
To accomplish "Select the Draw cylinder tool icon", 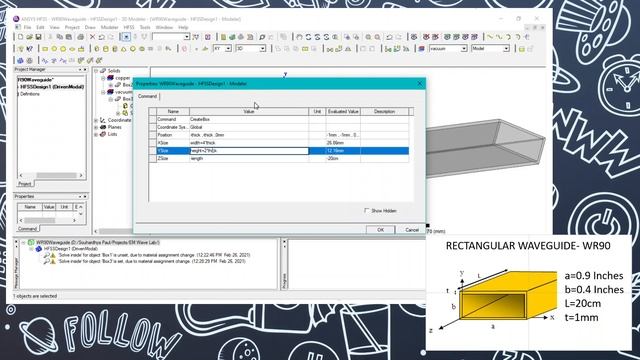I will (106, 49).
